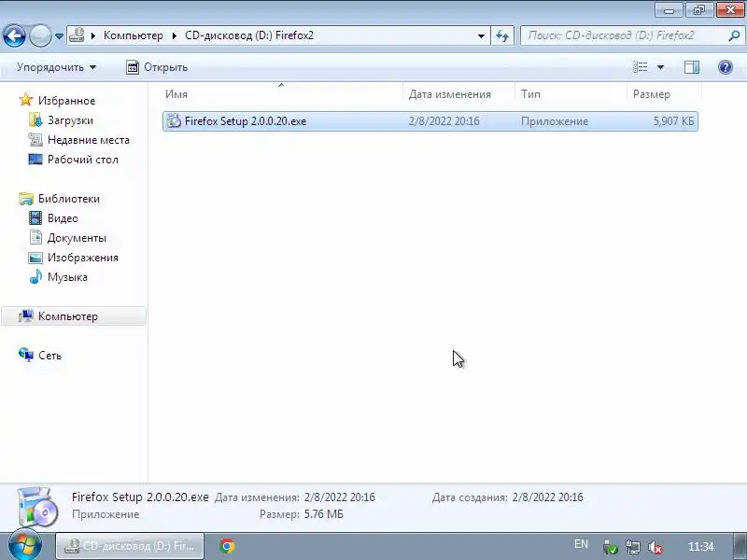This screenshot has width=747, height=560.
Task: Click the Приложение type cell
Action: pyautogui.click(x=555, y=121)
